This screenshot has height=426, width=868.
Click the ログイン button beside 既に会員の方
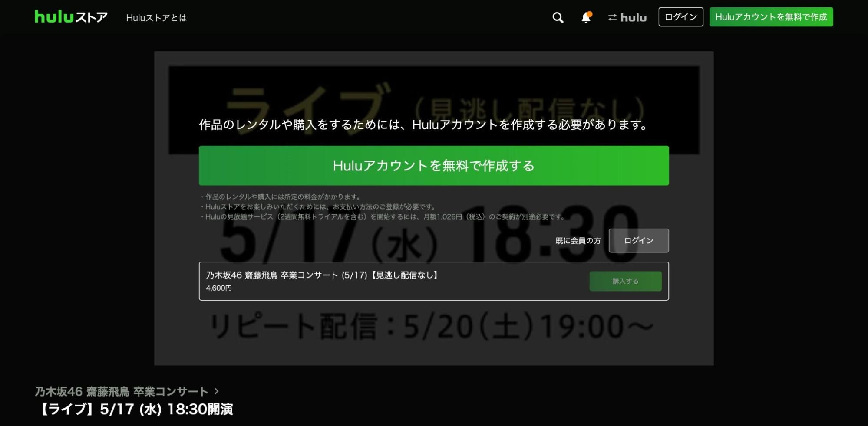pos(639,241)
